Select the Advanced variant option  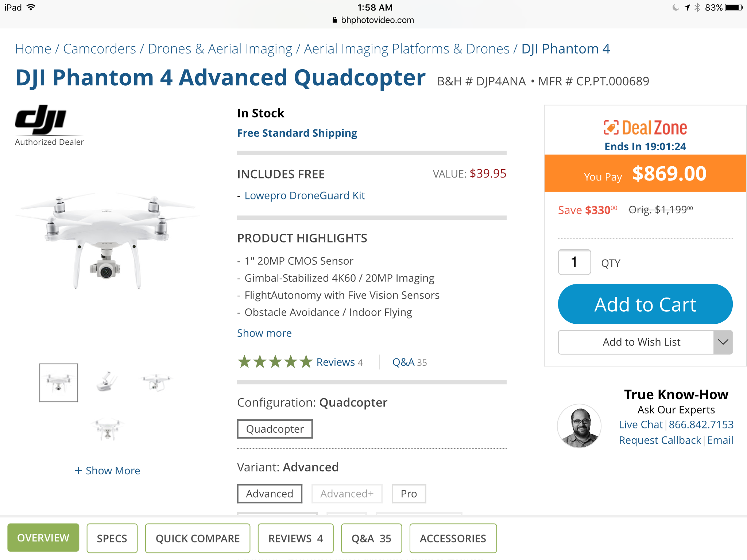(270, 494)
